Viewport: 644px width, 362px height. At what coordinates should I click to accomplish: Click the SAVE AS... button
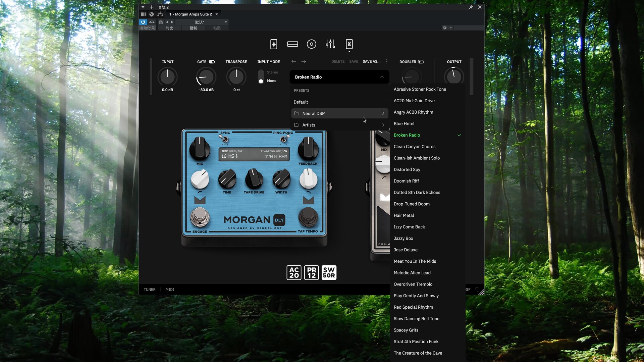[371, 62]
